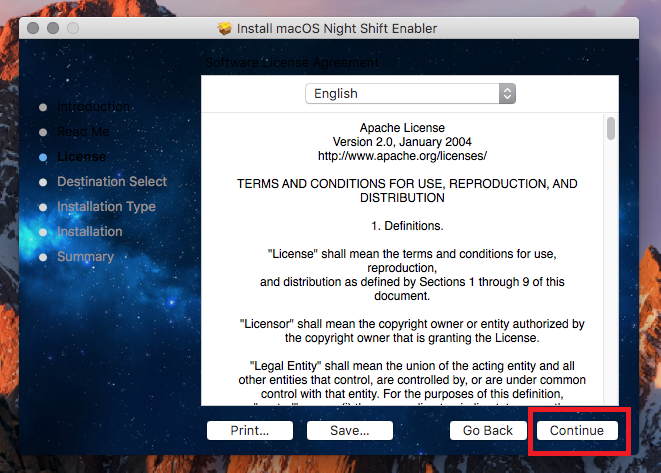
Task: Select the Summary step
Action: [x=86, y=257]
